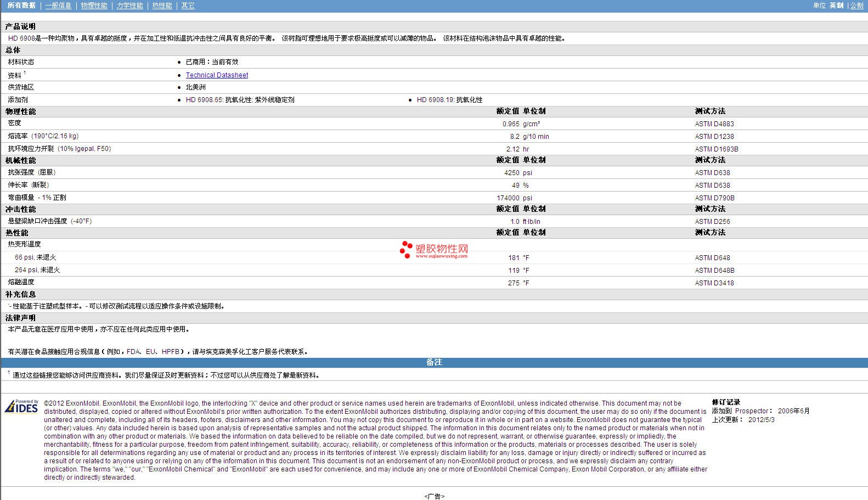The width and height of the screenshot is (868, 500).
Task: Switch units to 公制
Action: (856, 5)
